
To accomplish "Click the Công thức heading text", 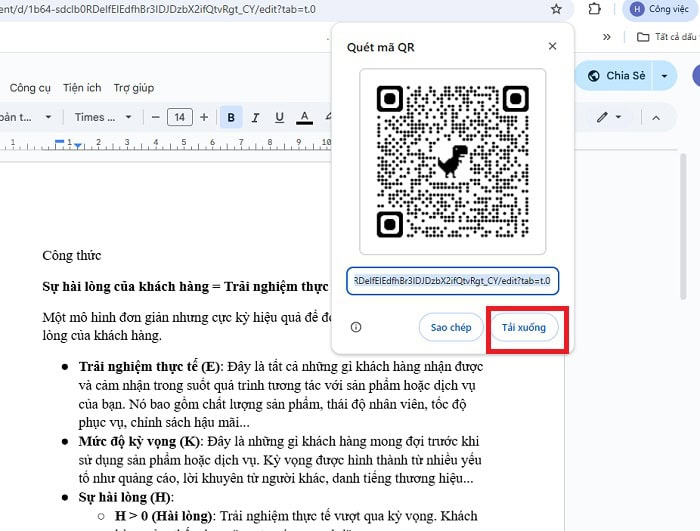I will [x=72, y=255].
